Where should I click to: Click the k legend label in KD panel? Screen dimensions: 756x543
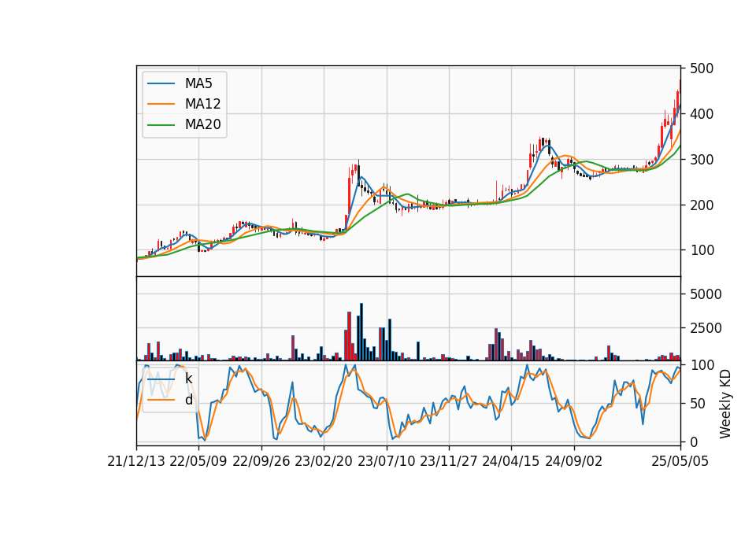(x=188, y=379)
